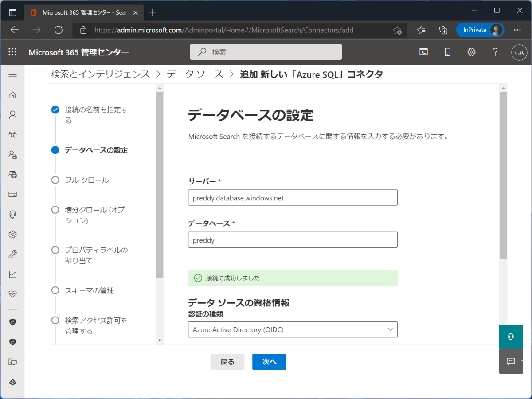The image size is (532, 399).
Task: Click main form scrollbar up arrow
Action: point(503,88)
